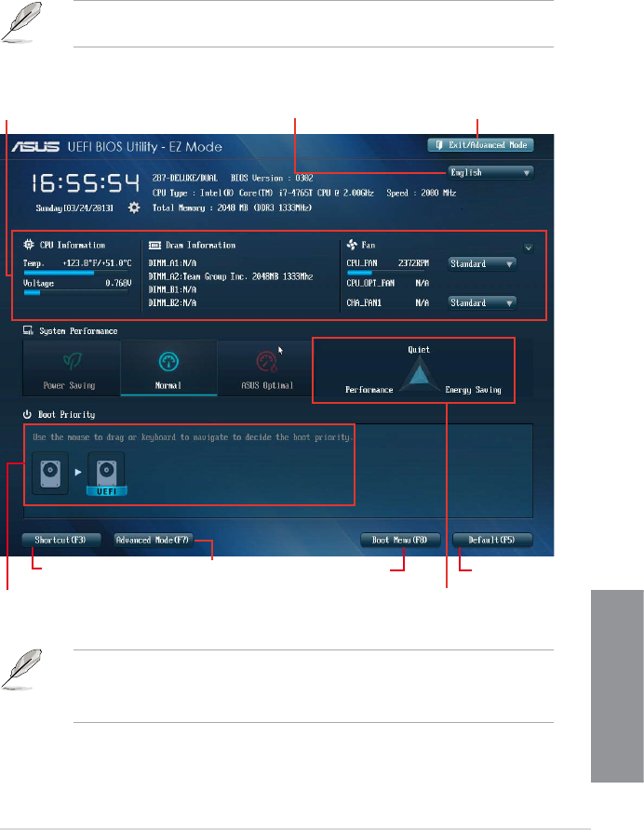
Task: Click CHA_FAN1 N/A reading
Action: tap(388, 302)
